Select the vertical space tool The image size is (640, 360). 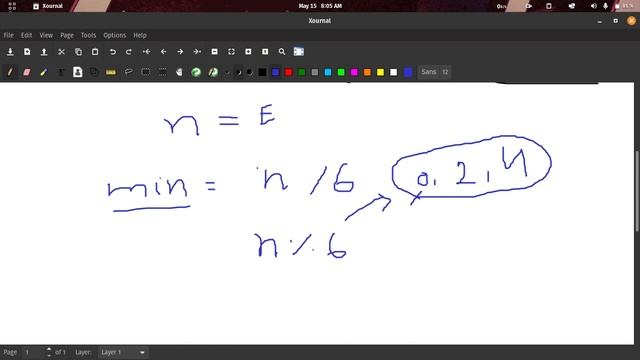pos(162,72)
